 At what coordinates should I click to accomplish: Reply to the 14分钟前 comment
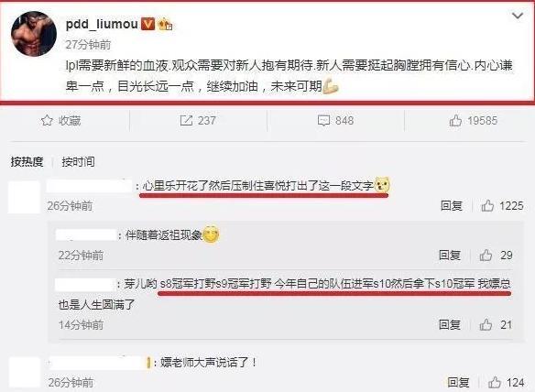(x=450, y=325)
